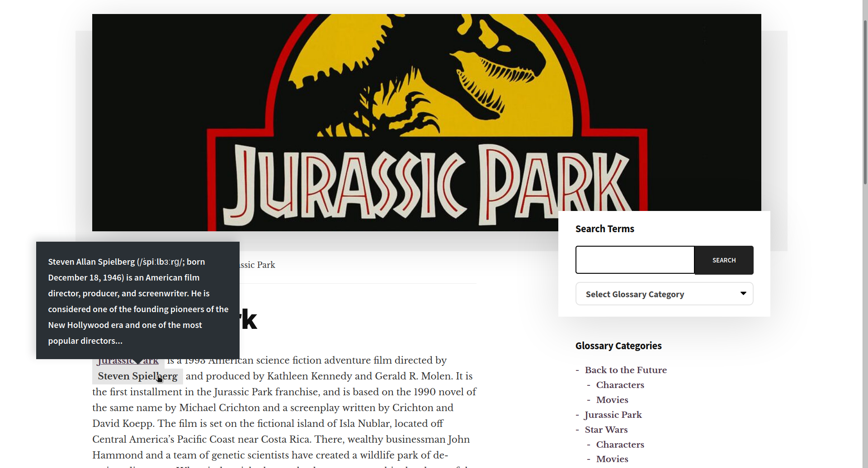The height and width of the screenshot is (468, 868).
Task: Click the Search Terms heading
Action: (604, 229)
